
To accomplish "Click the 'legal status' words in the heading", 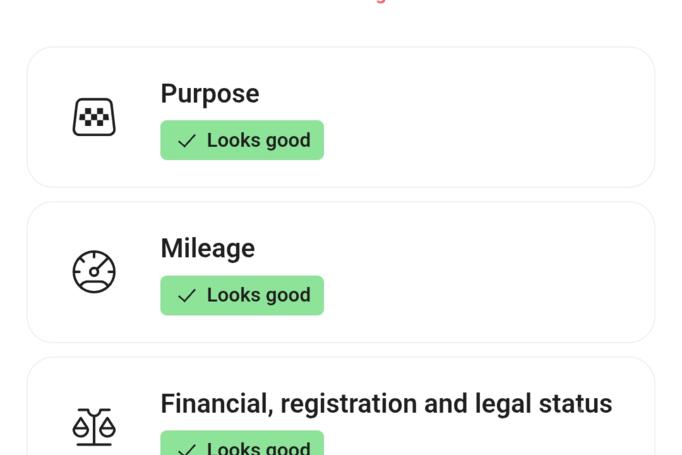I will [543, 404].
